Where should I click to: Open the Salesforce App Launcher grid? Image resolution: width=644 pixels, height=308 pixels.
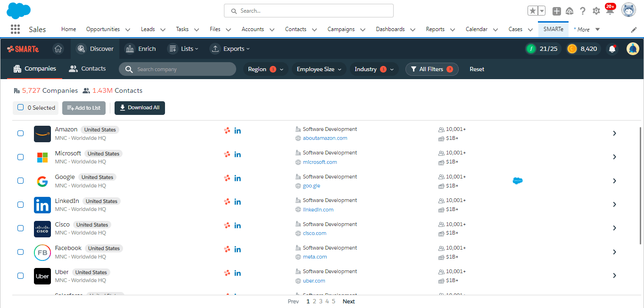point(15,29)
